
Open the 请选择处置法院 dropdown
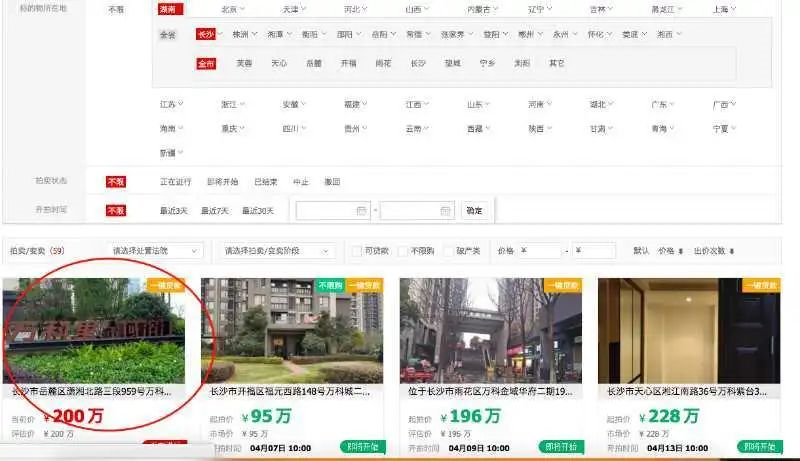pyautogui.click(x=155, y=251)
